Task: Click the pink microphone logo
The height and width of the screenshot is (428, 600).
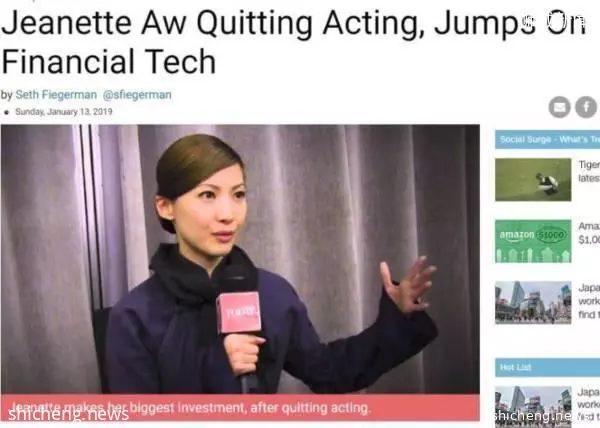Action: pyautogui.click(x=239, y=312)
